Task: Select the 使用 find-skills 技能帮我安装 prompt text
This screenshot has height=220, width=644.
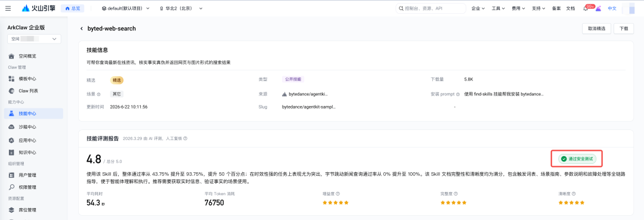Action: pos(504,94)
